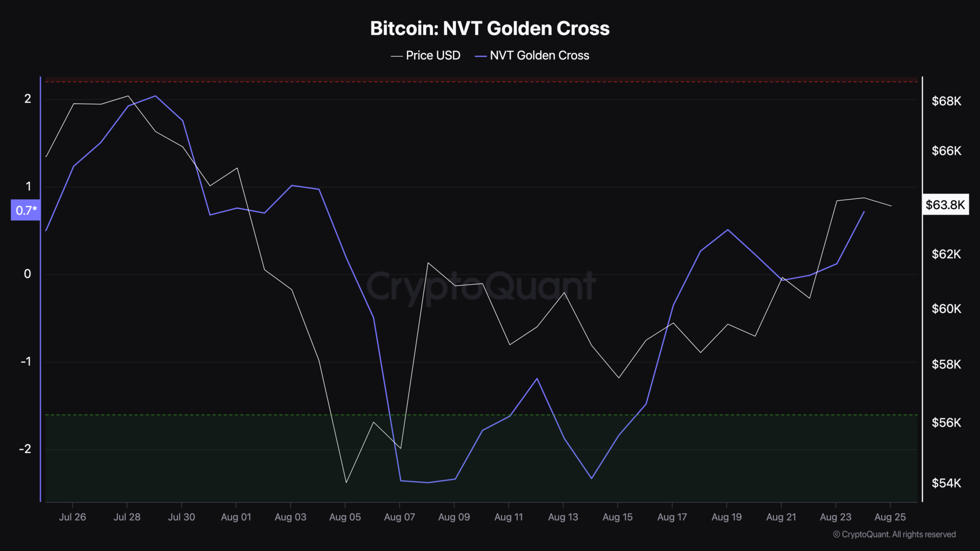Click the white Price USD legend line marker
This screenshot has height=551, width=980.
(x=396, y=56)
